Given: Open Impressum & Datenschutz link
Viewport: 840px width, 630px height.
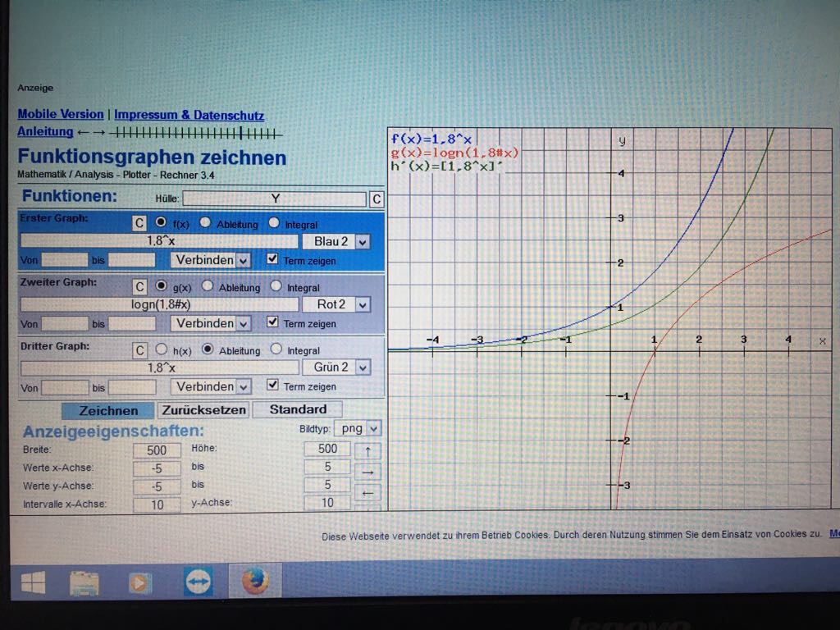Looking at the screenshot, I should tap(189, 115).
